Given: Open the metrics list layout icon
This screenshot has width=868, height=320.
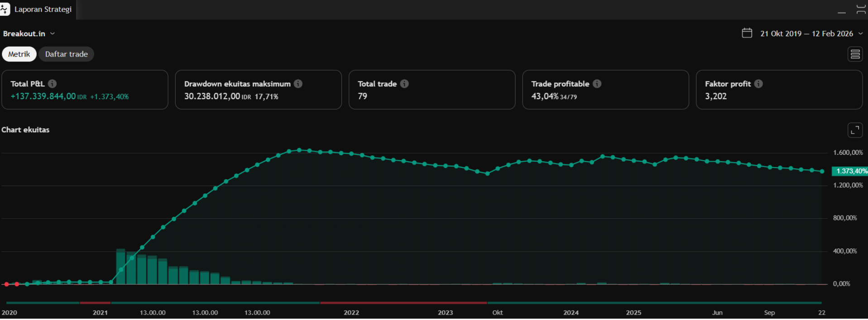Looking at the screenshot, I should click(x=855, y=54).
